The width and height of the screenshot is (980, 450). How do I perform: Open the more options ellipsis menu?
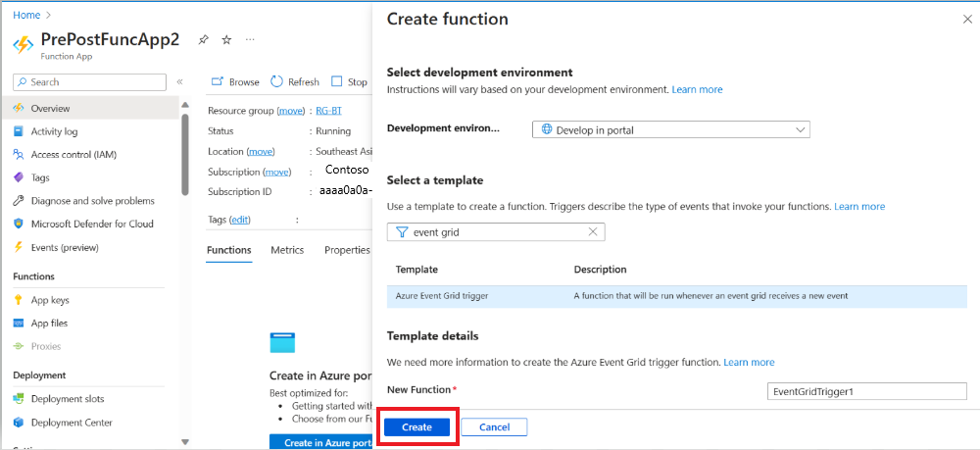click(x=250, y=39)
